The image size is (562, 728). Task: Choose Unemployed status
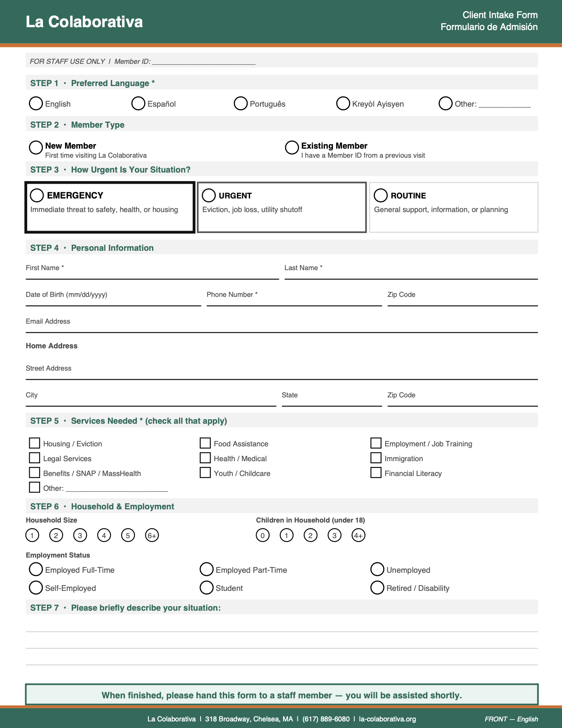(377, 569)
